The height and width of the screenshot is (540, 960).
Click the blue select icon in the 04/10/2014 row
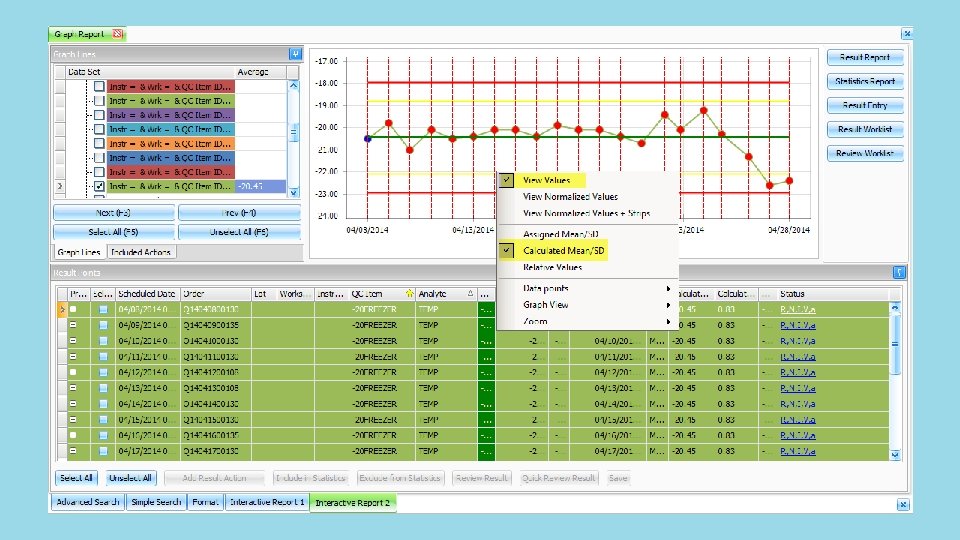(103, 341)
